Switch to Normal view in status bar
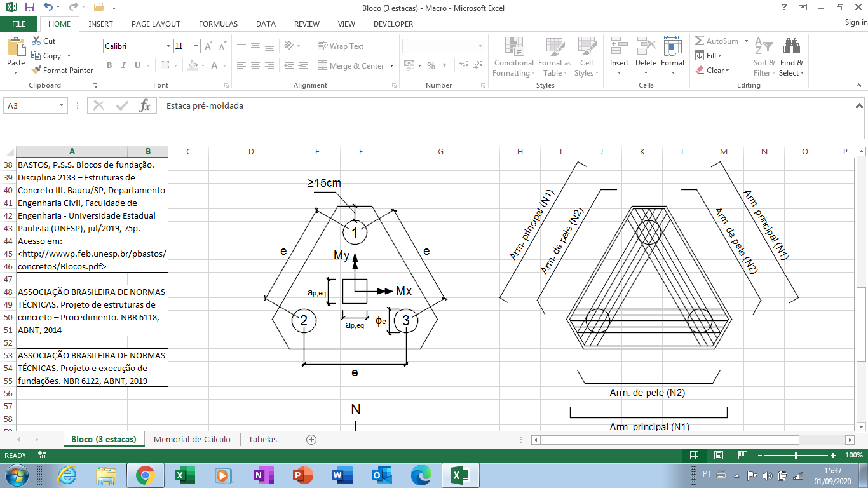The height and width of the screenshot is (488, 868). tap(694, 456)
